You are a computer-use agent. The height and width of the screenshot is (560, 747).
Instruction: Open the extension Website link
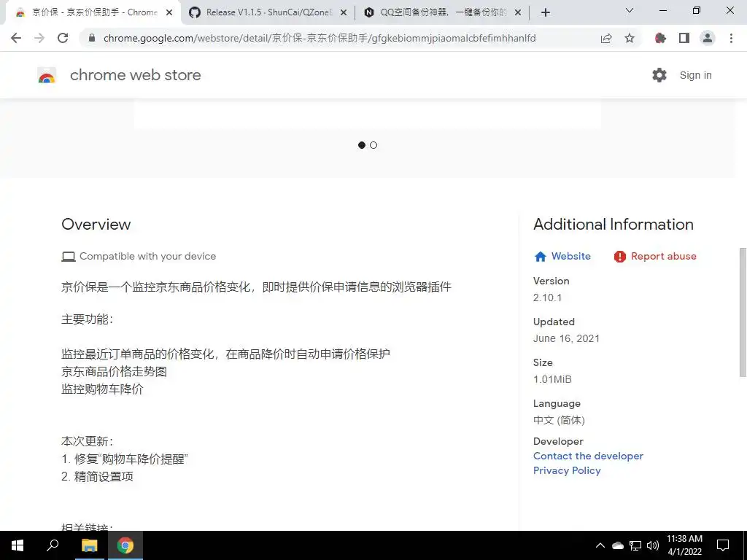[x=570, y=256]
